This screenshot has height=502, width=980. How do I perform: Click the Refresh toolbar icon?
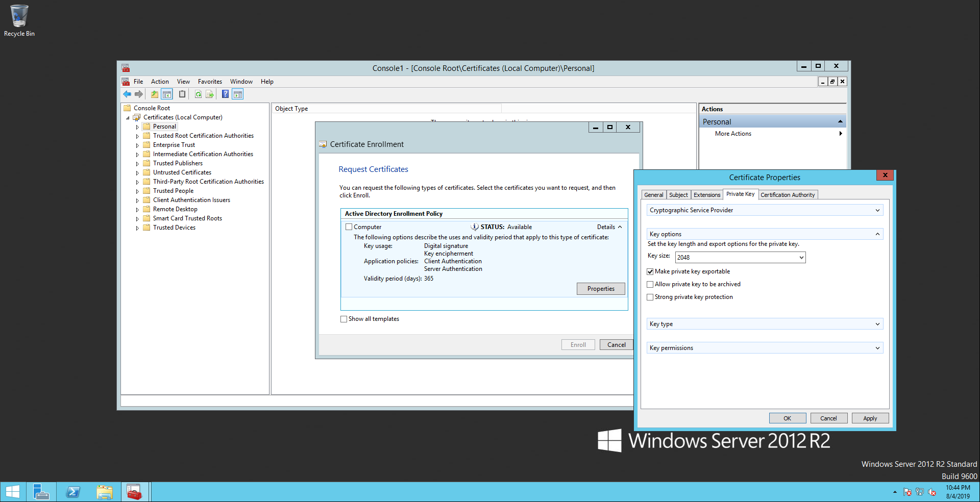tap(198, 94)
